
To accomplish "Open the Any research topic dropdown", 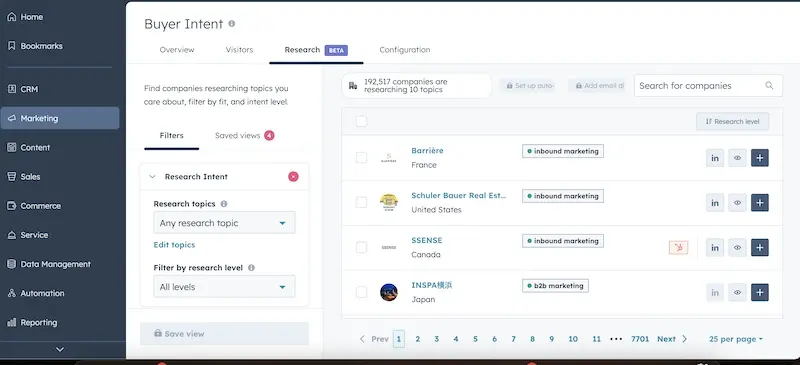I will tap(224, 223).
